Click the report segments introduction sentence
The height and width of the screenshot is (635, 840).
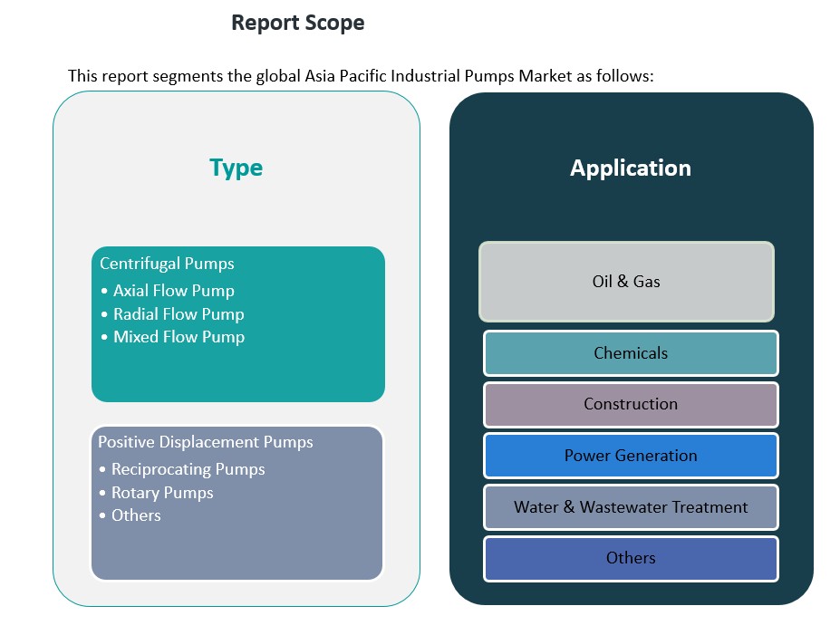click(x=361, y=75)
